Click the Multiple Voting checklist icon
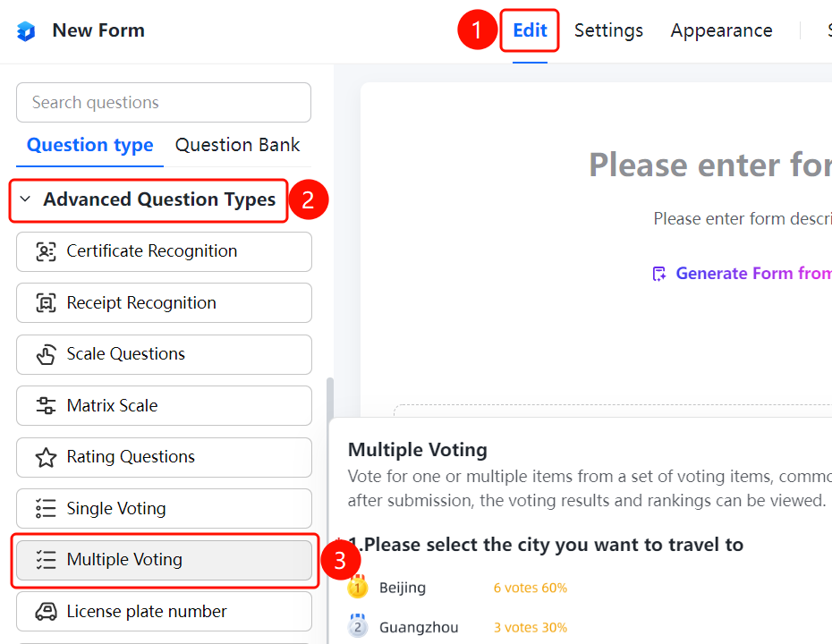The height and width of the screenshot is (644, 832). tap(46, 560)
